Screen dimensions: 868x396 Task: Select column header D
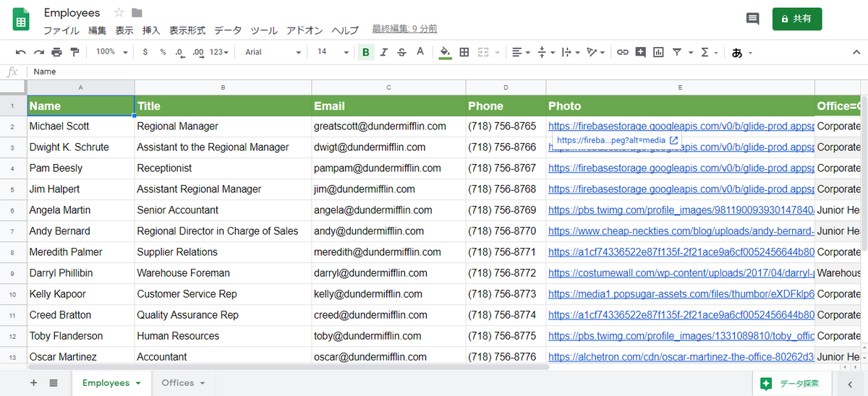pos(506,87)
